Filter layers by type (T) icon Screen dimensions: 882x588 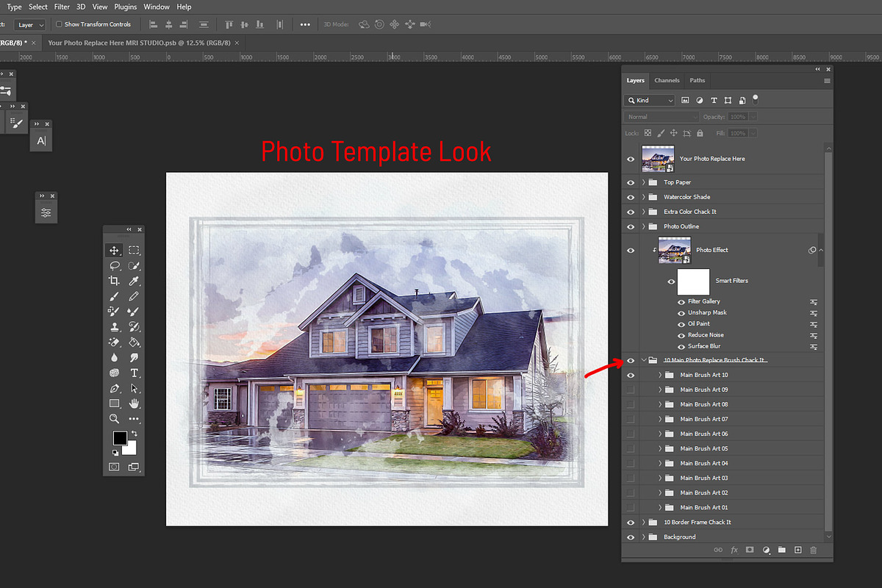point(714,100)
